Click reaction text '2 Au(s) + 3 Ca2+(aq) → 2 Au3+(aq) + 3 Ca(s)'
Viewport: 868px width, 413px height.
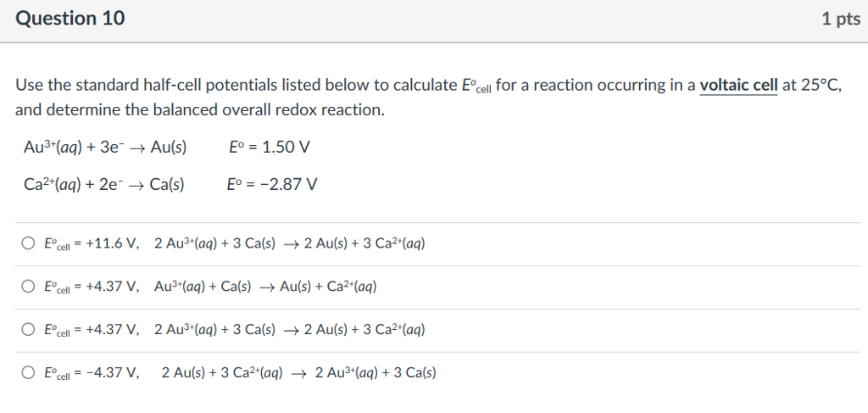[x=298, y=373]
